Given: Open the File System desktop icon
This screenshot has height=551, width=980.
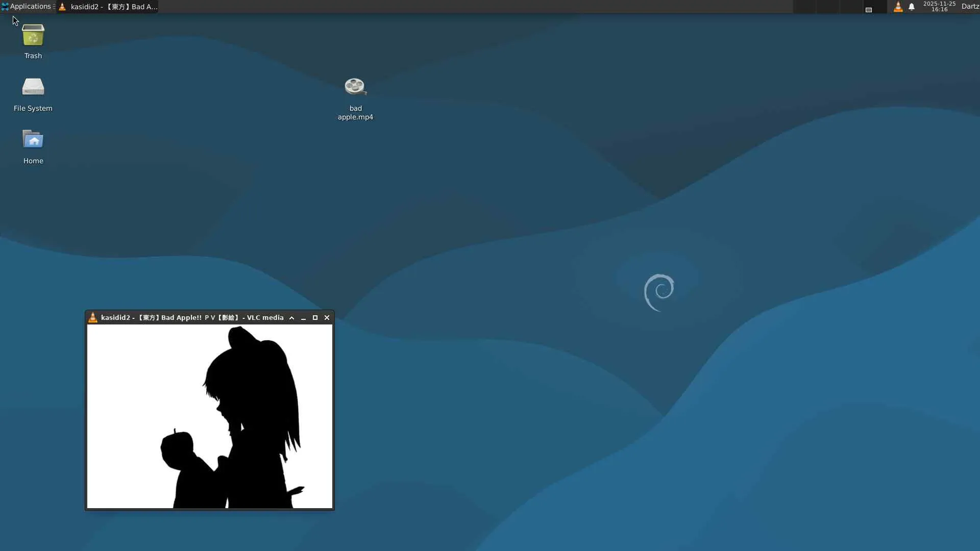Looking at the screenshot, I should pos(33,88).
